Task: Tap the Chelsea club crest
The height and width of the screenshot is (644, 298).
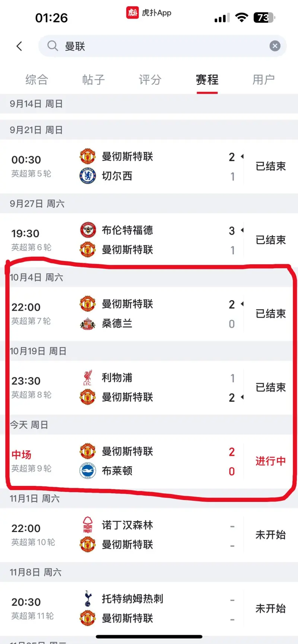Action: coord(88,176)
